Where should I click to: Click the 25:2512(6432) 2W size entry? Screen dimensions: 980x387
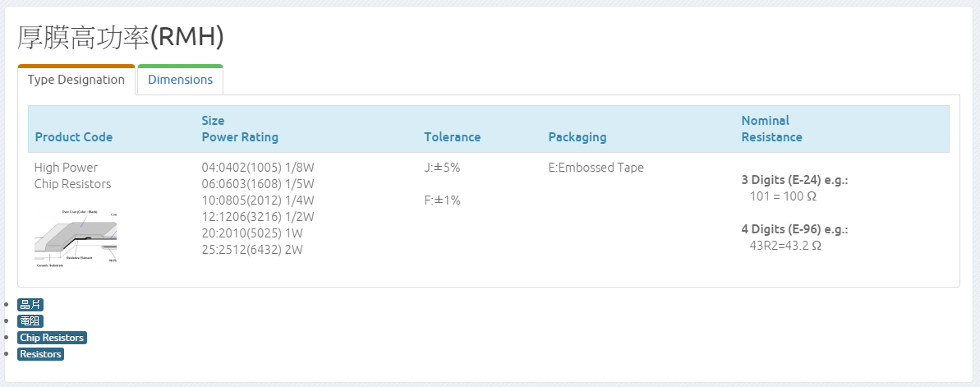click(252, 250)
